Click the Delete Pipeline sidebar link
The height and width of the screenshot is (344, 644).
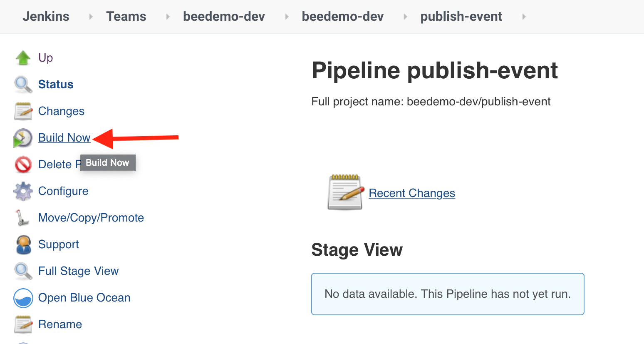coord(59,165)
